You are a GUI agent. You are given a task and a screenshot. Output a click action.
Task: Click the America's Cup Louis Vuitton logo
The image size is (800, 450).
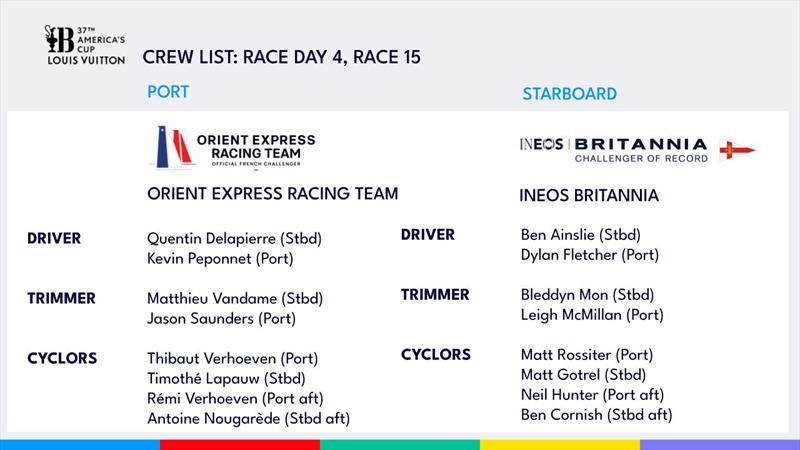pos(85,45)
